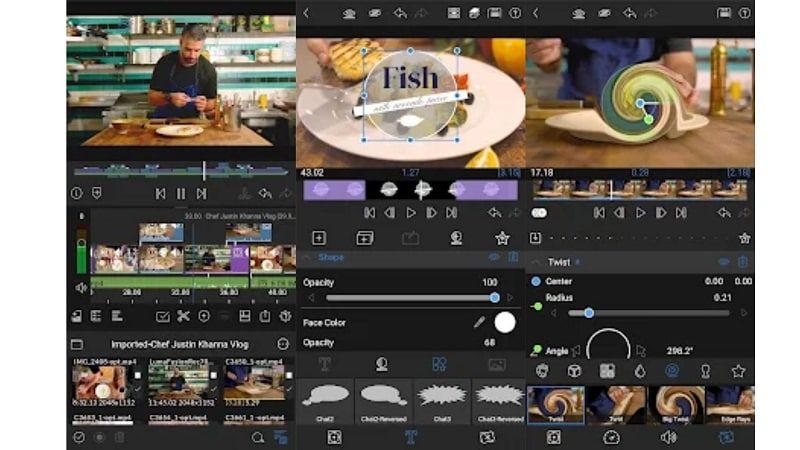Open the export share icon in timeline toolbar

pyautogui.click(x=265, y=316)
